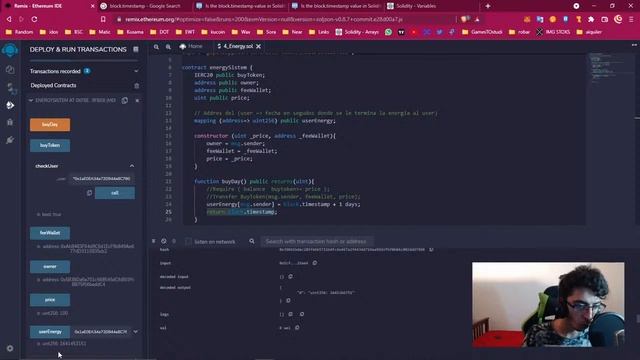This screenshot has width=640, height=360.
Task: Run the buyDay function
Action: coord(50,125)
